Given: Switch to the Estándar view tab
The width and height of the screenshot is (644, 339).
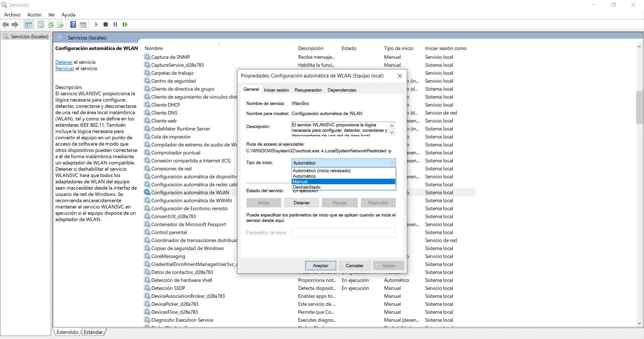Looking at the screenshot, I should (x=93, y=332).
